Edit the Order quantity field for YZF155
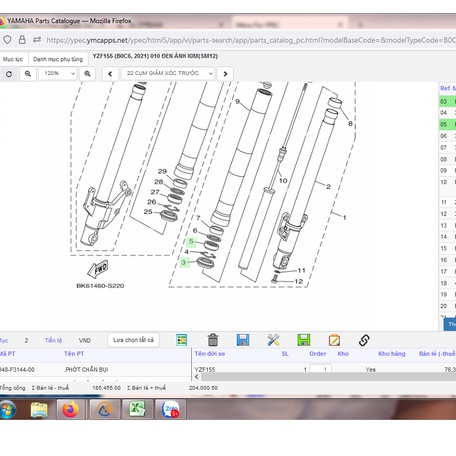456x456 pixels. (x=320, y=369)
